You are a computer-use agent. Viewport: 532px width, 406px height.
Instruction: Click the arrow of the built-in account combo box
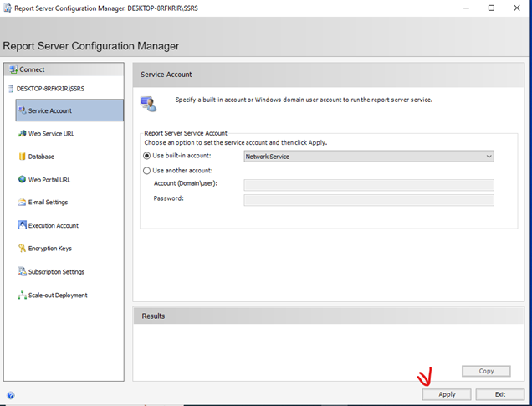489,157
